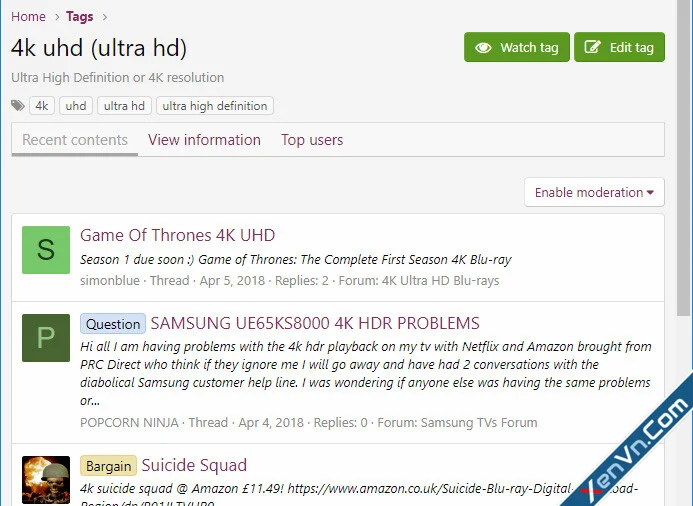Open the Tags breadcrumb link
Screen dimensions: 693x506
80,17
